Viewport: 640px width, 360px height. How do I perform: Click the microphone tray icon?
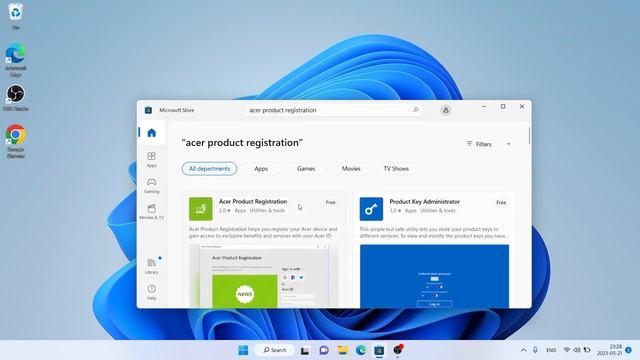[x=535, y=350]
